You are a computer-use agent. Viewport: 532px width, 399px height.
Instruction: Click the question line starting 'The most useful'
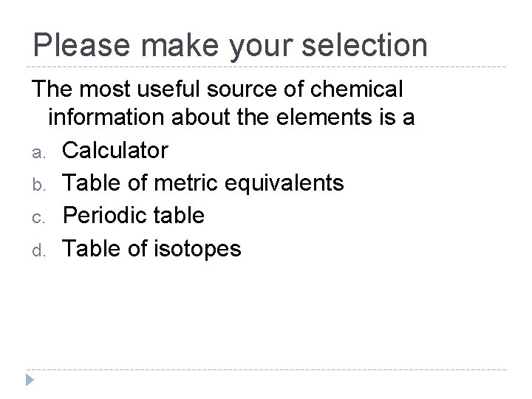pyautogui.click(x=216, y=89)
